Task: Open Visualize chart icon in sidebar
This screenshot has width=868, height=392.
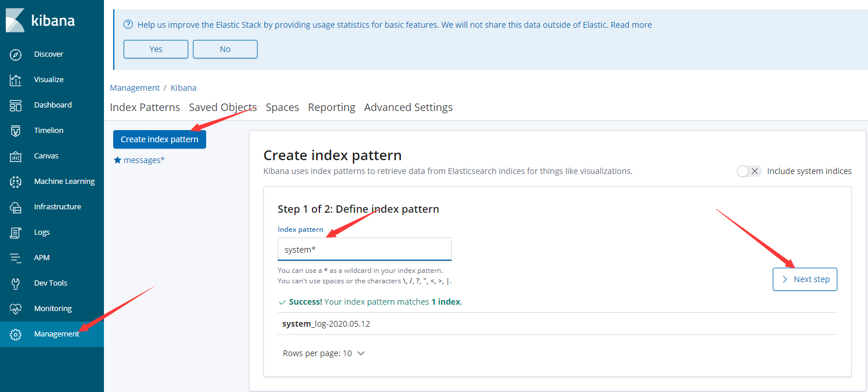Action: coord(16,80)
